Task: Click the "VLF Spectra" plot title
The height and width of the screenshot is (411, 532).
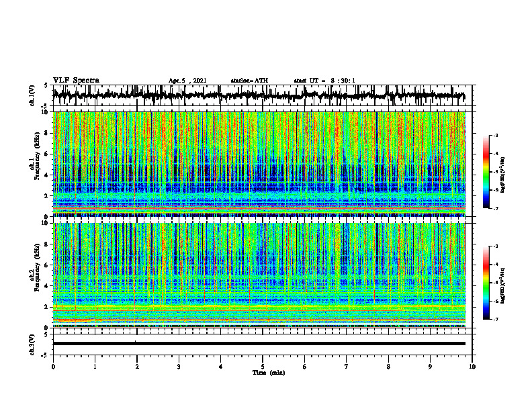Action: [76, 81]
